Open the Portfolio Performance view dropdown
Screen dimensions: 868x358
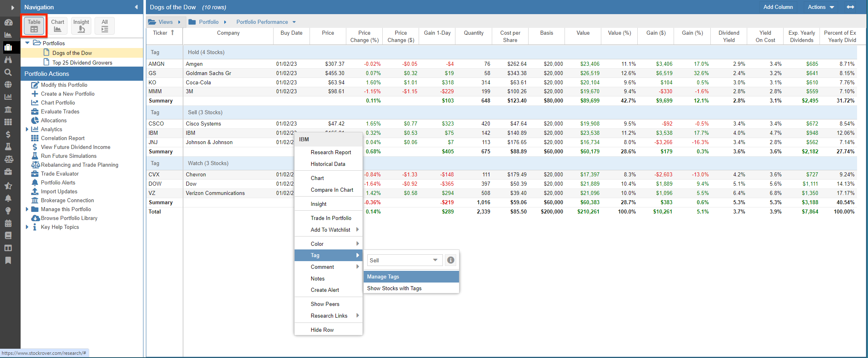(x=266, y=22)
